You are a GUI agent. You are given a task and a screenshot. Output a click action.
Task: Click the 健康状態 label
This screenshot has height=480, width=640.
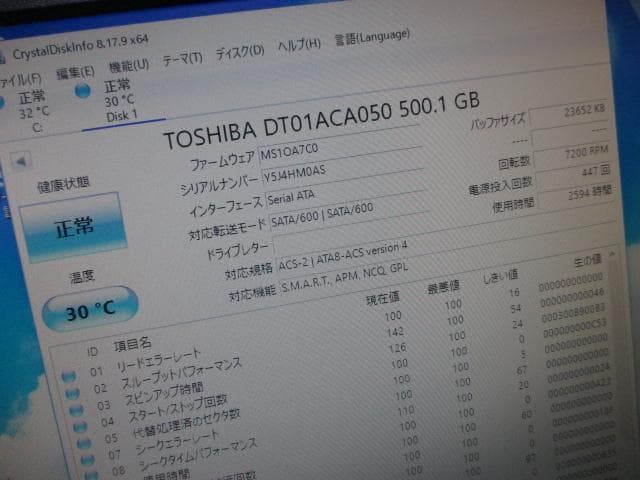click(63, 185)
